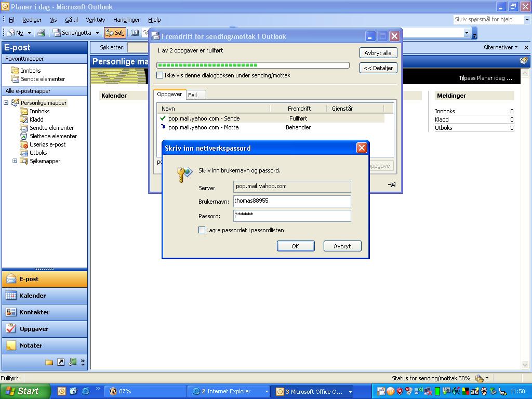Click Utboks in the Meldinger list
This screenshot has width=532, height=399.
pos(444,128)
